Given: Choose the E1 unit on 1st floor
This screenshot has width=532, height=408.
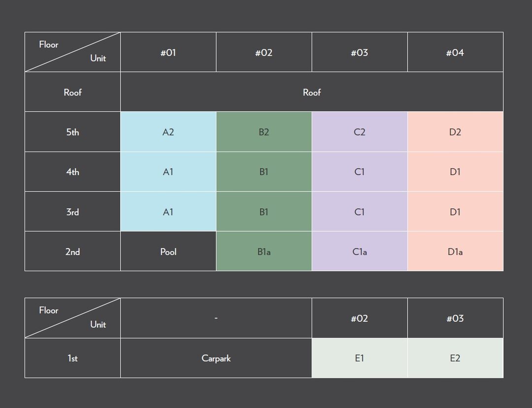Looking at the screenshot, I should click(x=360, y=358).
